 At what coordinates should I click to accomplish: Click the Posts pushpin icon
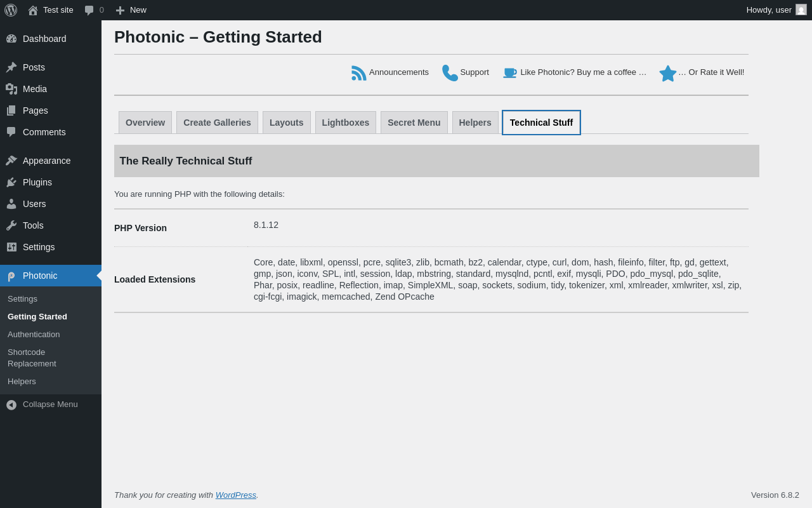[x=11, y=67]
